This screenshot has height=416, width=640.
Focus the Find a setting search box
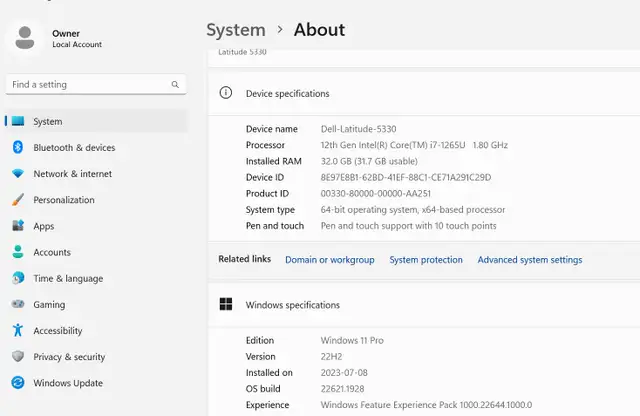pyautogui.click(x=96, y=85)
